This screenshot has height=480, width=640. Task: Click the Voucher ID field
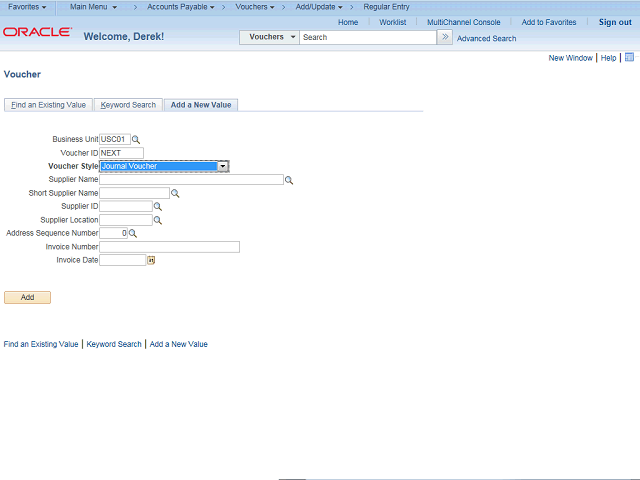121,153
